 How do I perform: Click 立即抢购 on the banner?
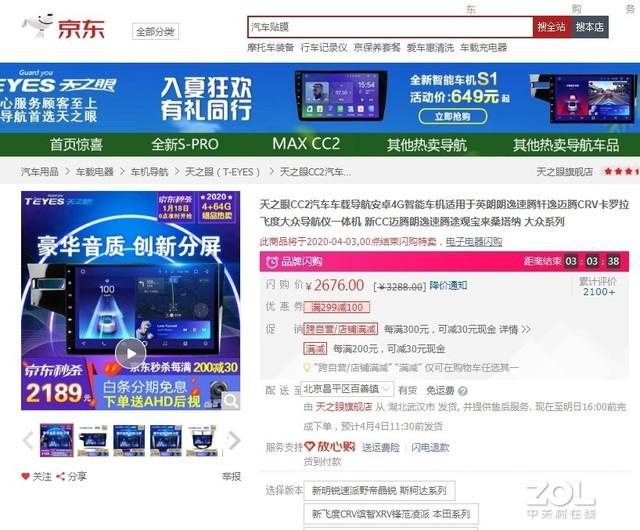(x=453, y=116)
